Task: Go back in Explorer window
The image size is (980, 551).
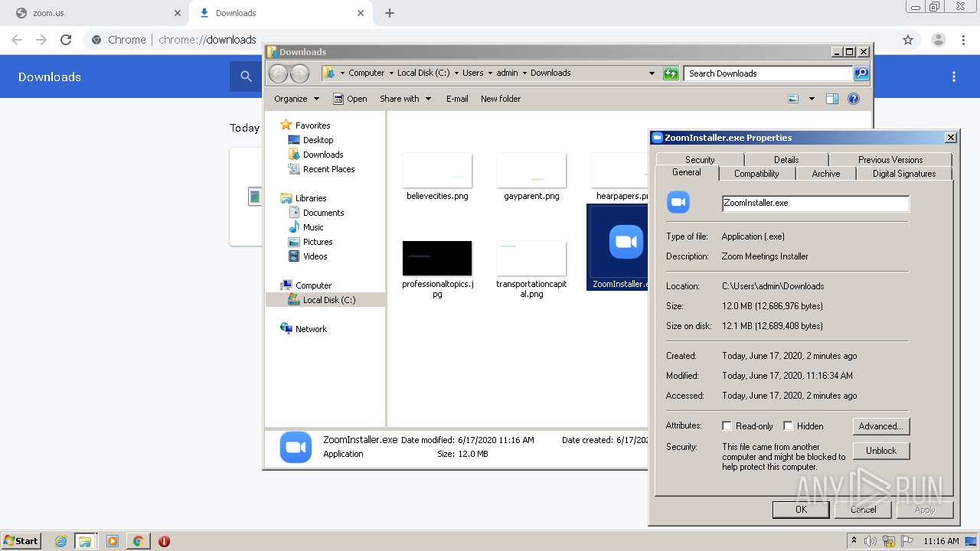Action: coord(278,73)
